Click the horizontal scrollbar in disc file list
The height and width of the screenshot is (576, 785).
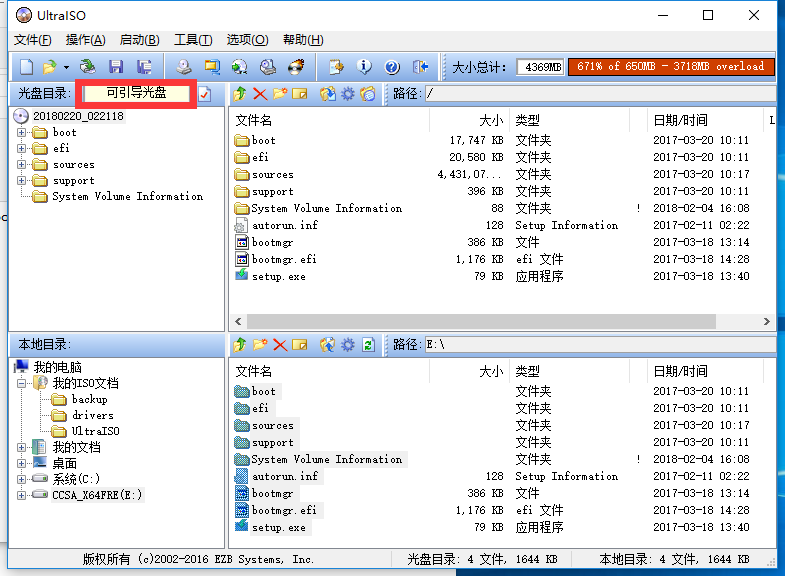(481, 321)
